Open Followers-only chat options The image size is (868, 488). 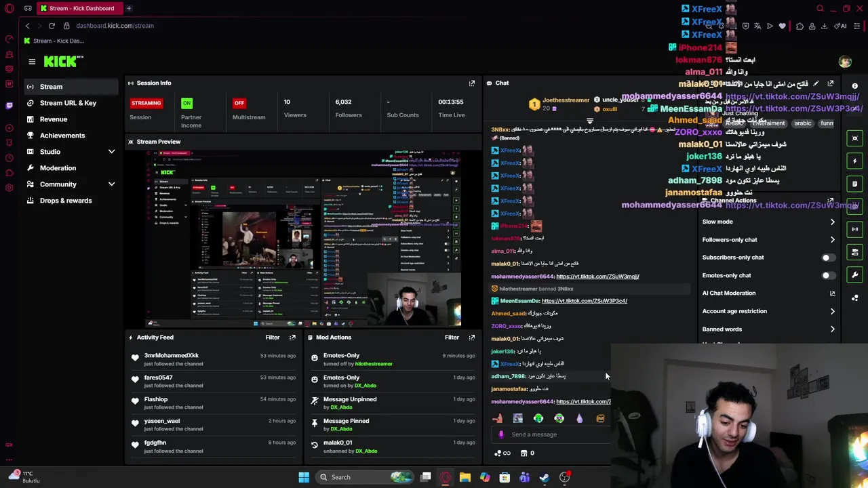pos(769,239)
